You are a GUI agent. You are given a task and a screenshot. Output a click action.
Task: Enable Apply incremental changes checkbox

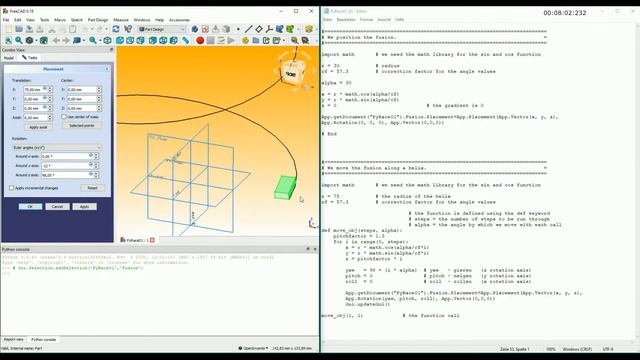[11, 188]
